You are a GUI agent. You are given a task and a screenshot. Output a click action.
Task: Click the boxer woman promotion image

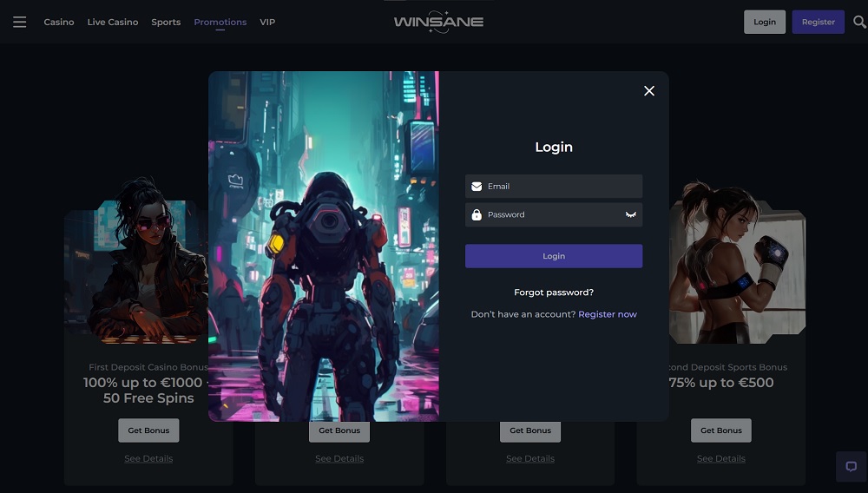click(737, 263)
